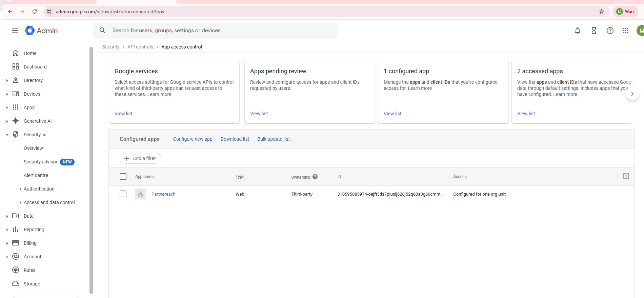
Task: Check the Partnereach row checkbox
Action: point(123,194)
